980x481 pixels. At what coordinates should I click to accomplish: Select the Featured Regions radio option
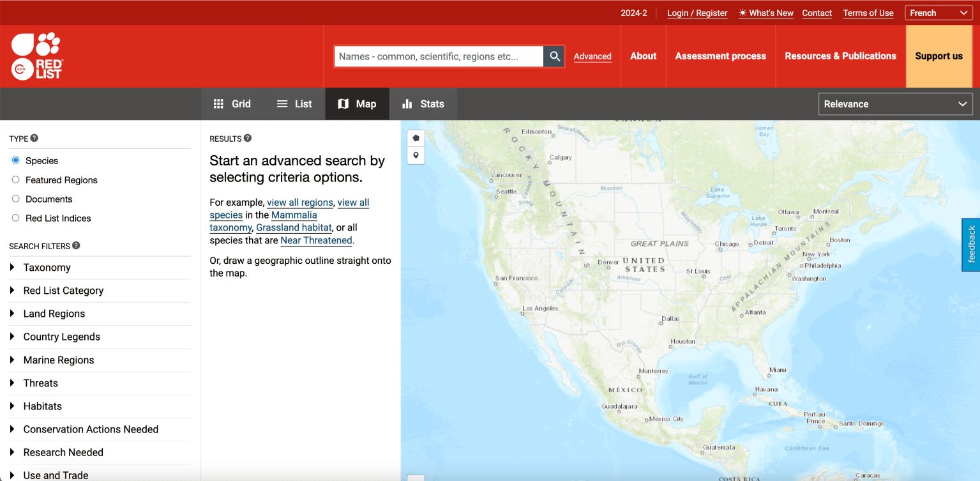point(16,180)
